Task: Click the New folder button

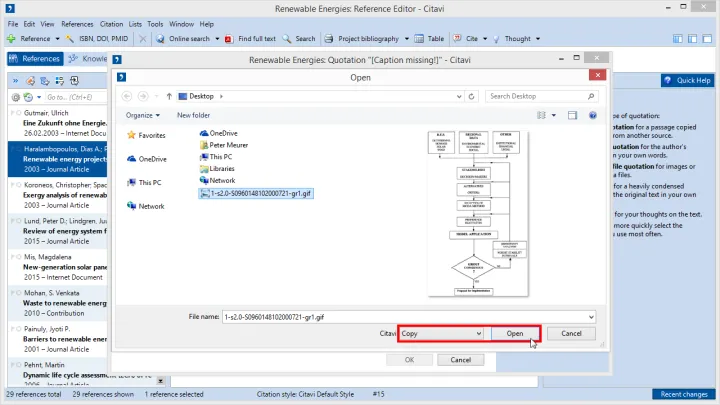Action: (x=193, y=115)
